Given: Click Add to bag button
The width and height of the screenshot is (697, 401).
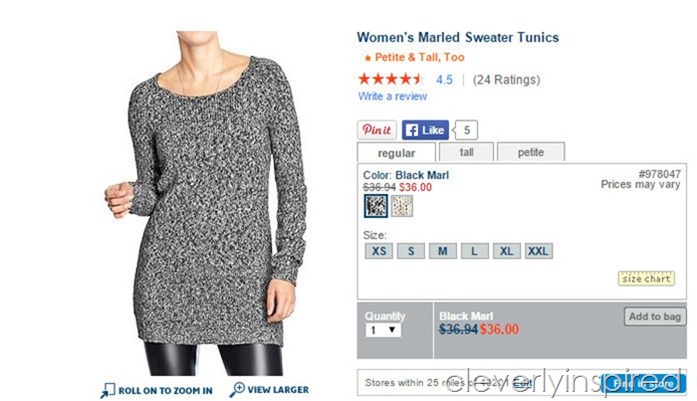Looking at the screenshot, I should [655, 317].
